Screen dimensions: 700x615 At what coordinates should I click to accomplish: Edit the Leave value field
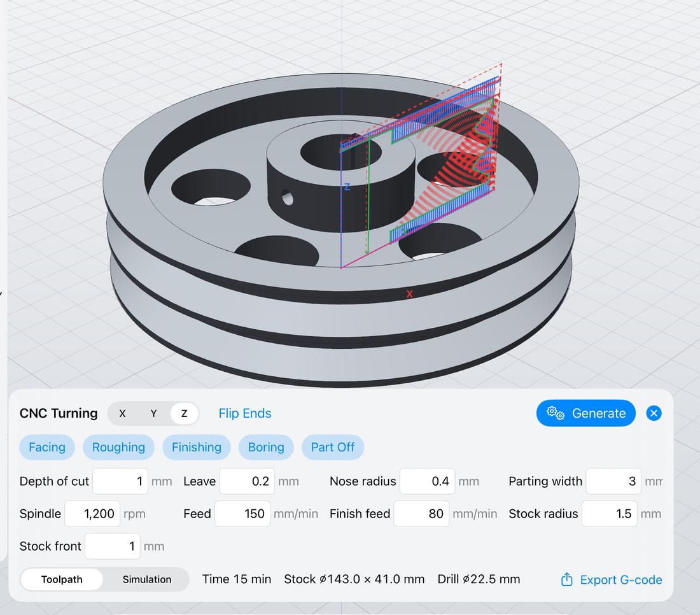point(247,481)
